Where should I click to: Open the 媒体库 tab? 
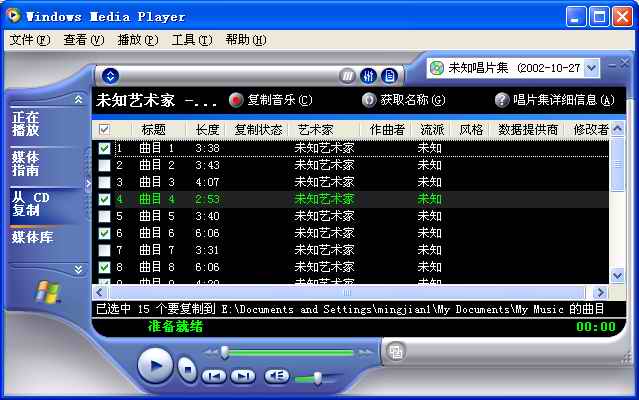point(32,237)
